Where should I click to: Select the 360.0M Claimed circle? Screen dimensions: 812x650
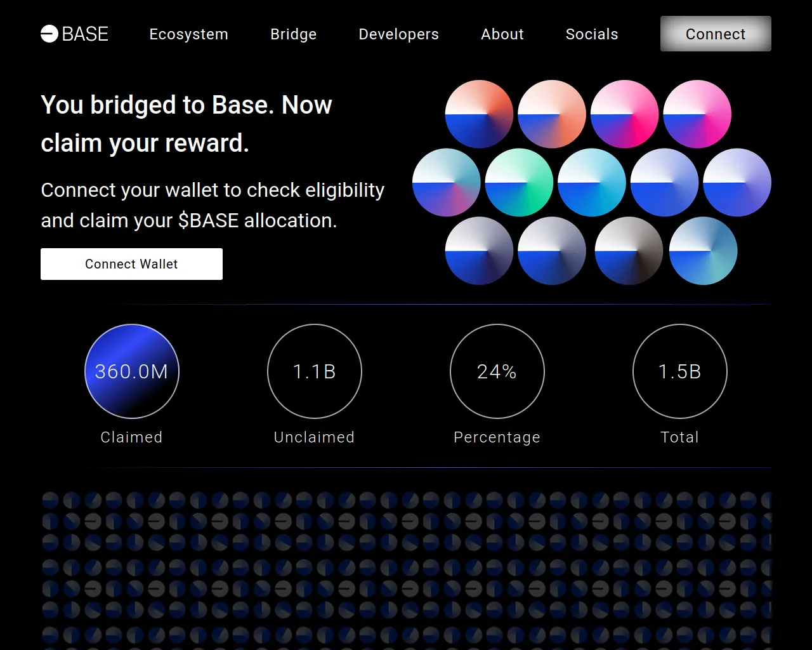132,371
